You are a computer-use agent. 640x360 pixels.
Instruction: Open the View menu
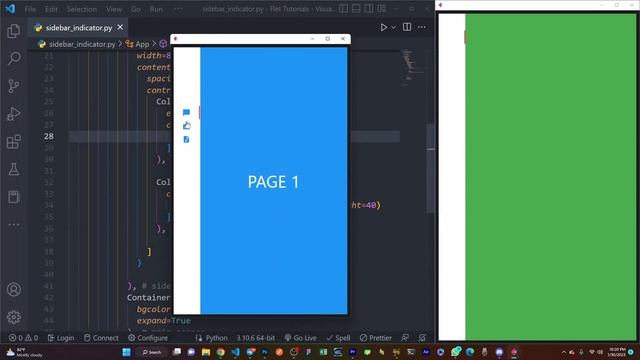point(114,9)
